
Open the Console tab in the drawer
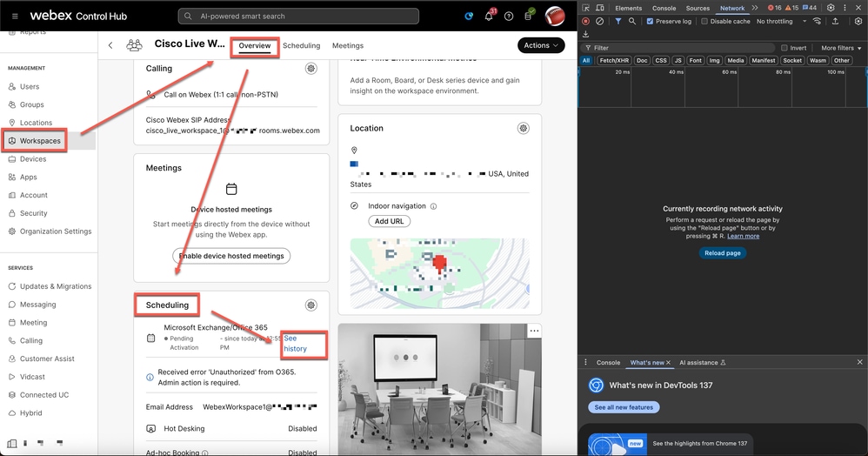pyautogui.click(x=608, y=362)
